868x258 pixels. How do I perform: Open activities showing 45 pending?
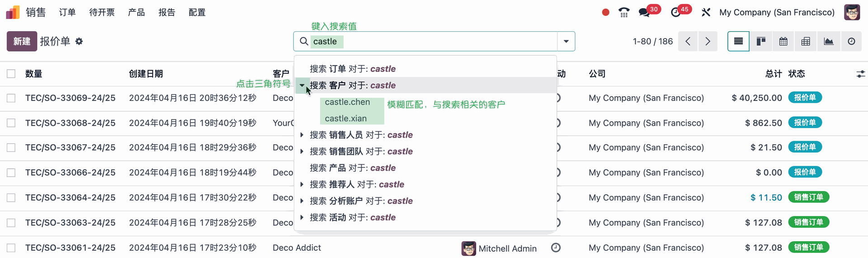[x=676, y=12]
